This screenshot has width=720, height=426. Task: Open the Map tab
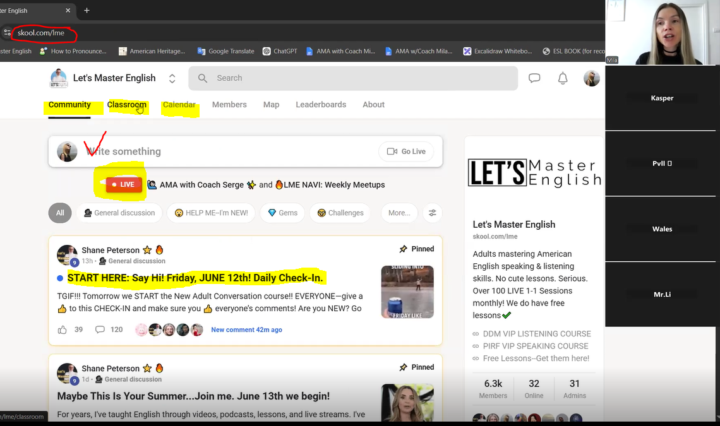pos(271,105)
